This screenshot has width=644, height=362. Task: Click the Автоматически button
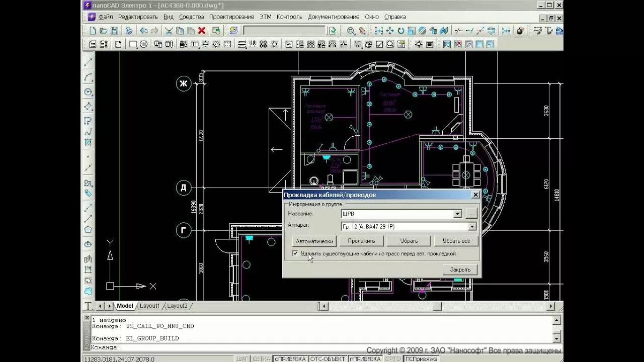tap(314, 241)
